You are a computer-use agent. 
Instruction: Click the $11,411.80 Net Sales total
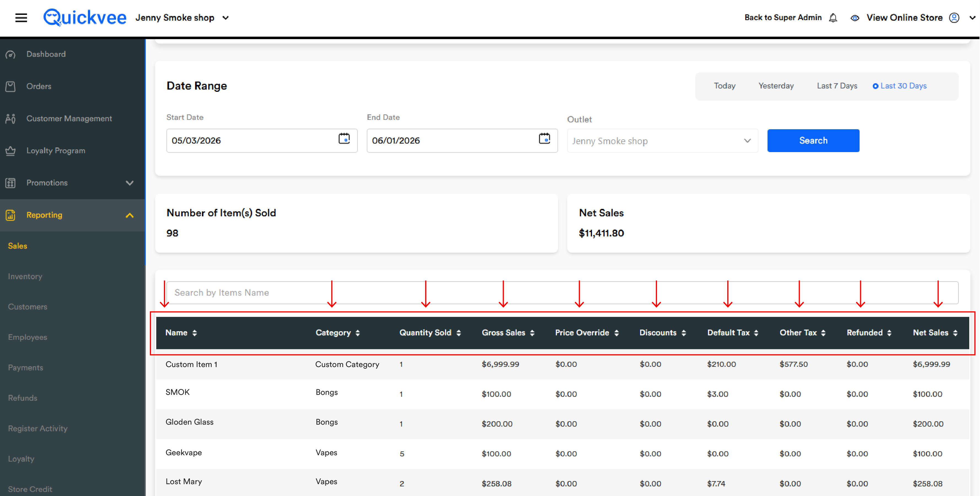(601, 233)
